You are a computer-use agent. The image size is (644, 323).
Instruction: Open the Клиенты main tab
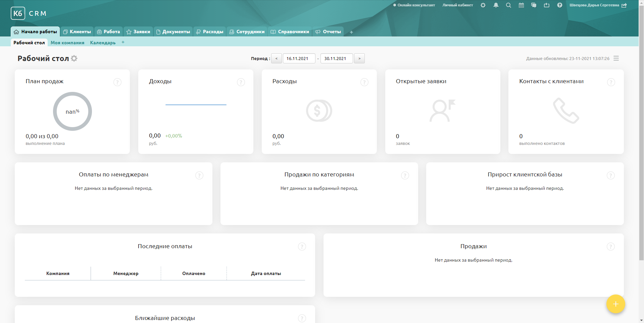pyautogui.click(x=77, y=32)
